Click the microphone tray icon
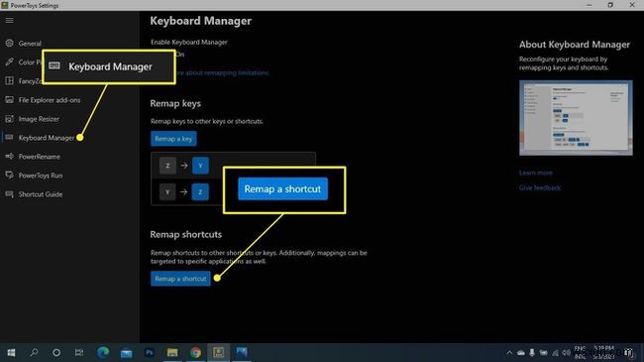This screenshot has width=644, height=362. pyautogui.click(x=532, y=352)
